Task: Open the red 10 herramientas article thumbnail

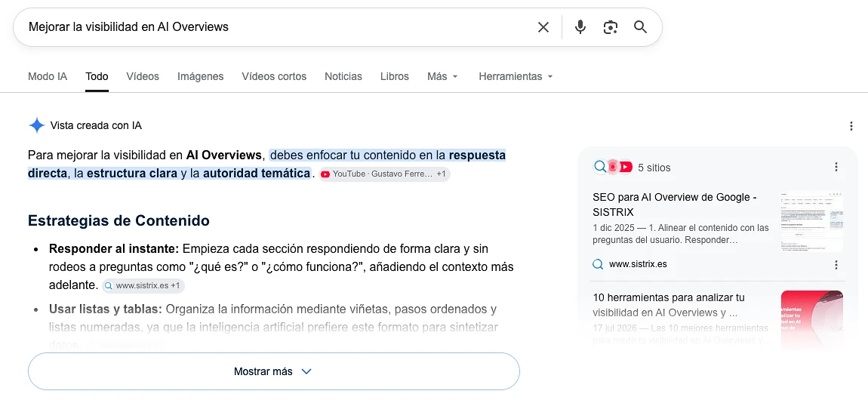Action: [811, 318]
